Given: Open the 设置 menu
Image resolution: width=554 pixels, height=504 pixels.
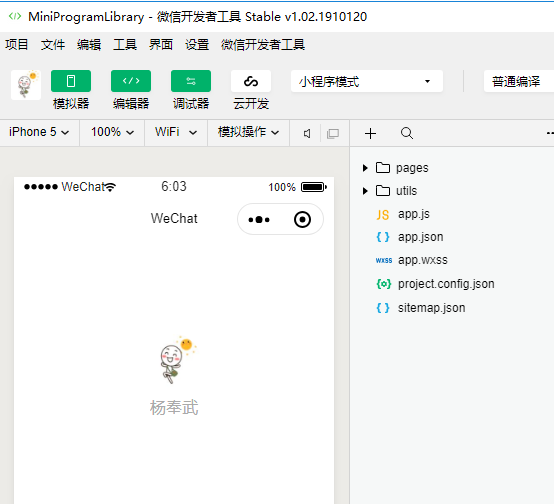Looking at the screenshot, I should pyautogui.click(x=197, y=45).
